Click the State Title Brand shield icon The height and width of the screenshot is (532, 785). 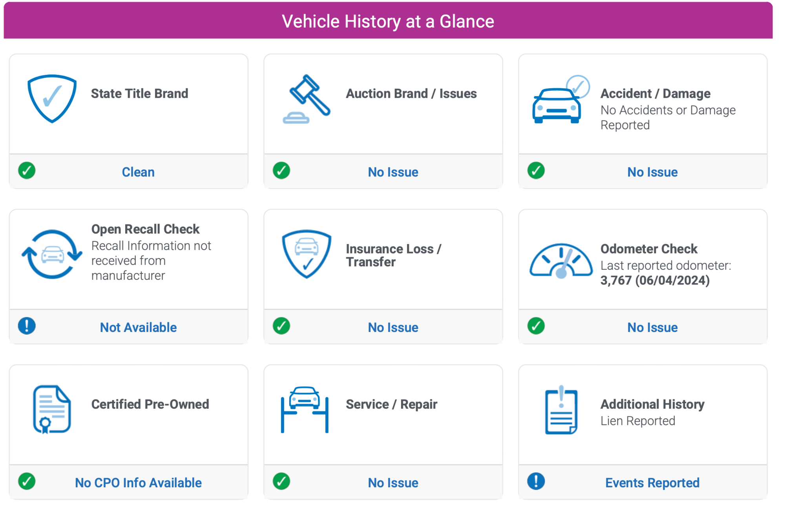[x=52, y=98]
